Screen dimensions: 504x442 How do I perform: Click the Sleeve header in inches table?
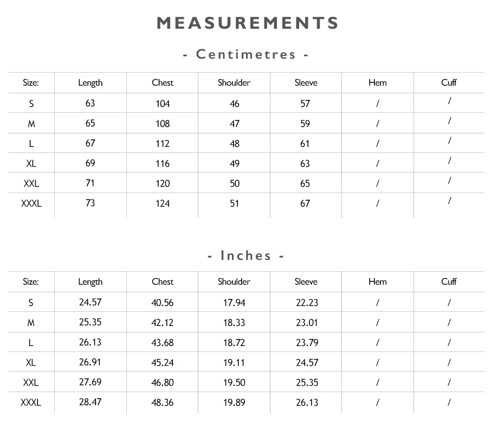pos(306,282)
